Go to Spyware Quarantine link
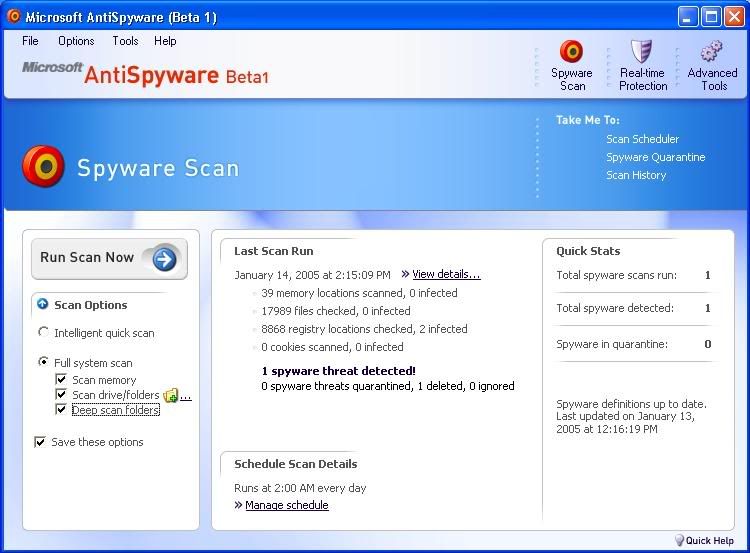This screenshot has height=553, width=750. (x=655, y=157)
